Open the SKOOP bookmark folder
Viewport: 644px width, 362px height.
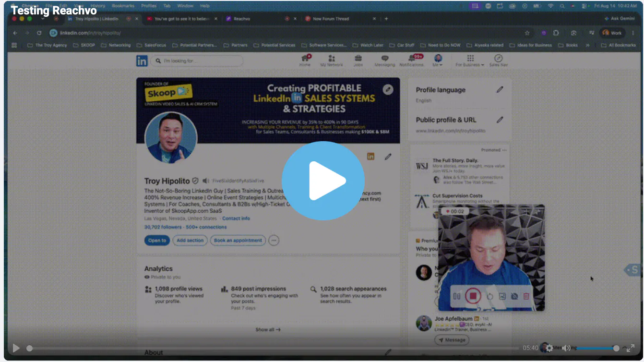pos(84,45)
